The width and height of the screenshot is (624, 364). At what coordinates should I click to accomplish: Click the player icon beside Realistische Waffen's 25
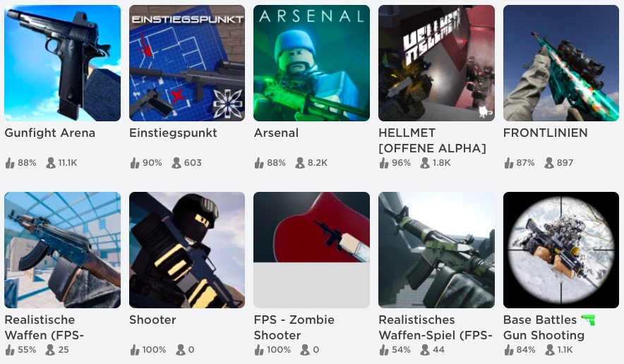tap(50, 350)
